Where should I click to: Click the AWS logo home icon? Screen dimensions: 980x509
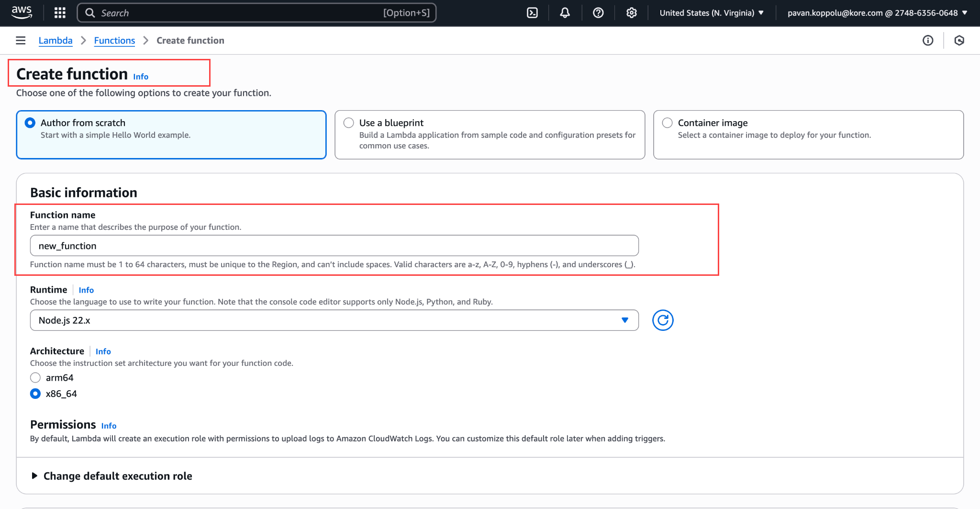click(22, 12)
